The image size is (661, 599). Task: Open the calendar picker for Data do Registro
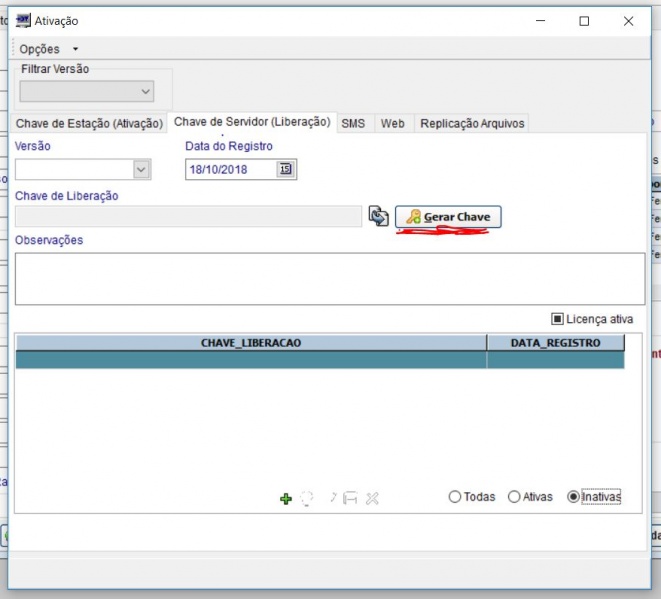tap(286, 170)
